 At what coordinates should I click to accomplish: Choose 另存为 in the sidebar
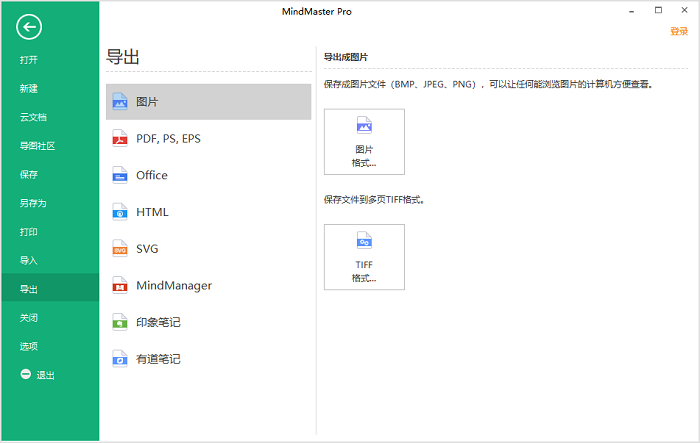(33, 203)
